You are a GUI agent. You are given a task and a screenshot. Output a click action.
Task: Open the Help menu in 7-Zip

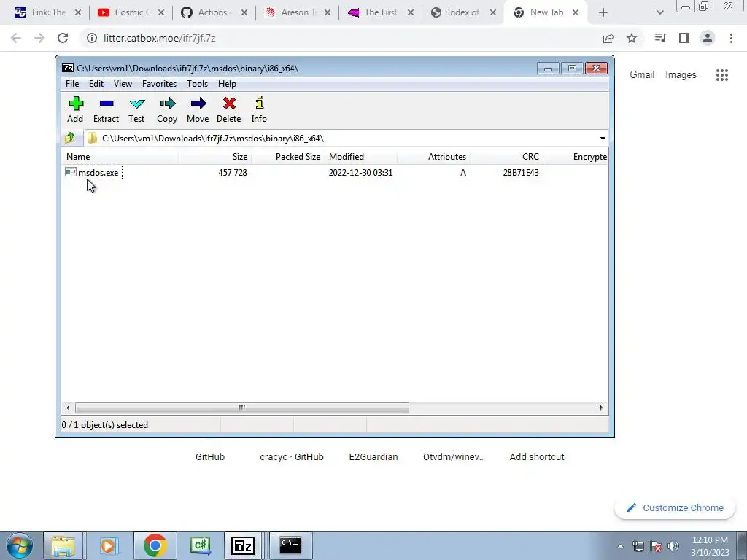[228, 84]
